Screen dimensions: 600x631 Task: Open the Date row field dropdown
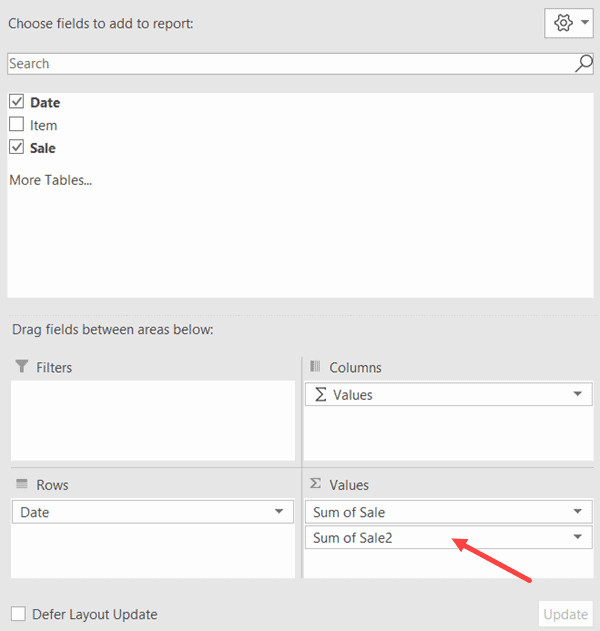278,512
